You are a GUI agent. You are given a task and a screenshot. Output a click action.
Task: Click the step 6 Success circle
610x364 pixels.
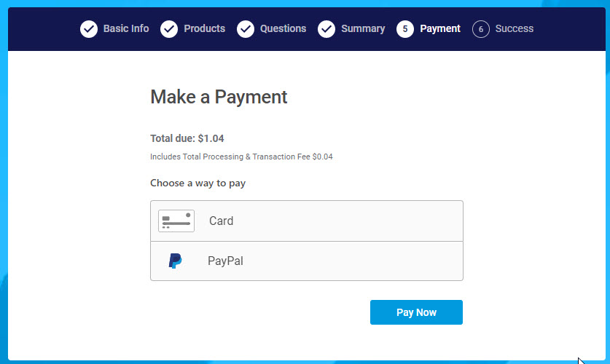tap(481, 29)
